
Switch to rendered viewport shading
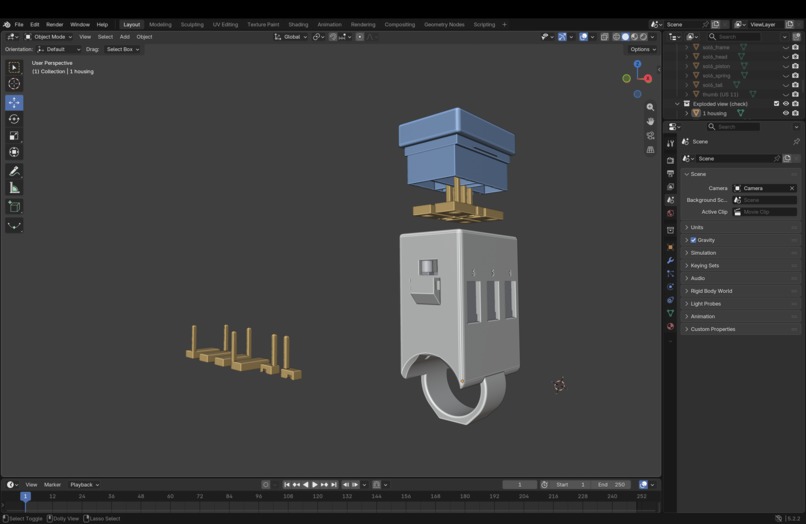point(643,37)
